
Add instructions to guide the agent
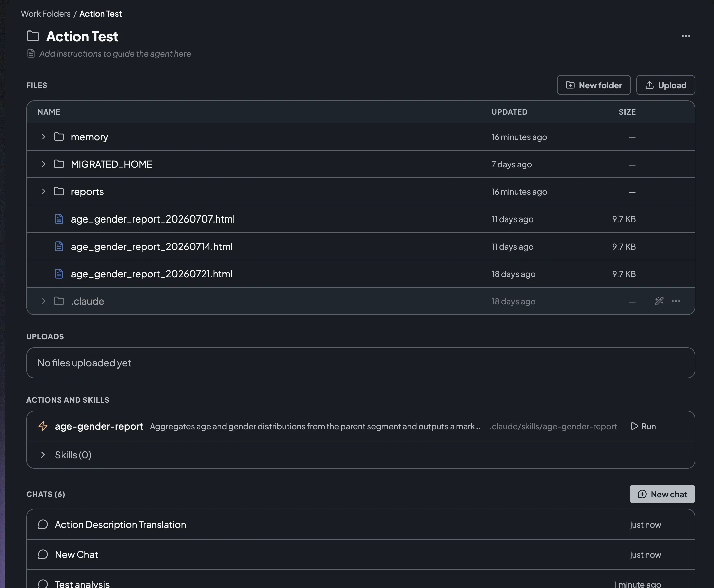pyautogui.click(x=115, y=54)
